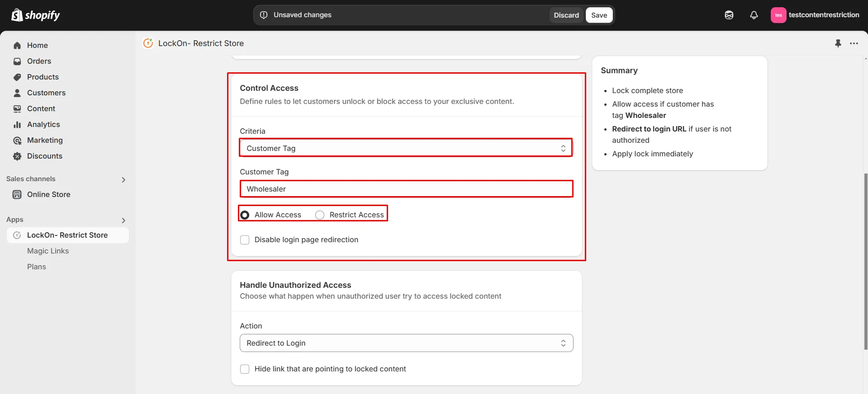
Task: Open Customers in the sidebar
Action: click(46, 93)
